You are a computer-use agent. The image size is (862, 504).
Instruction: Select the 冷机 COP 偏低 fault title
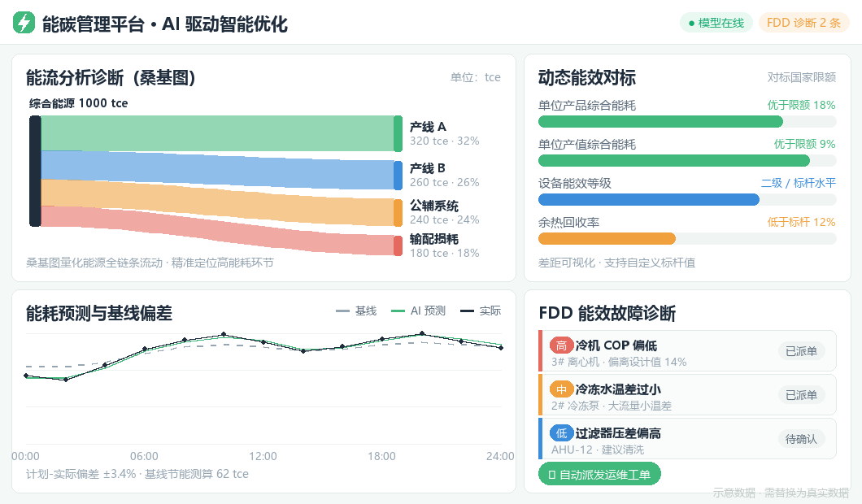616,345
